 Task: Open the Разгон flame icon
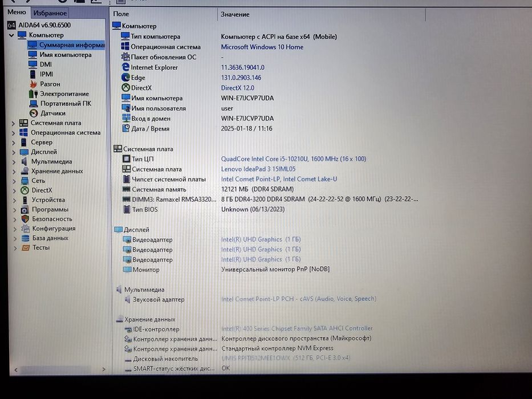pos(33,84)
